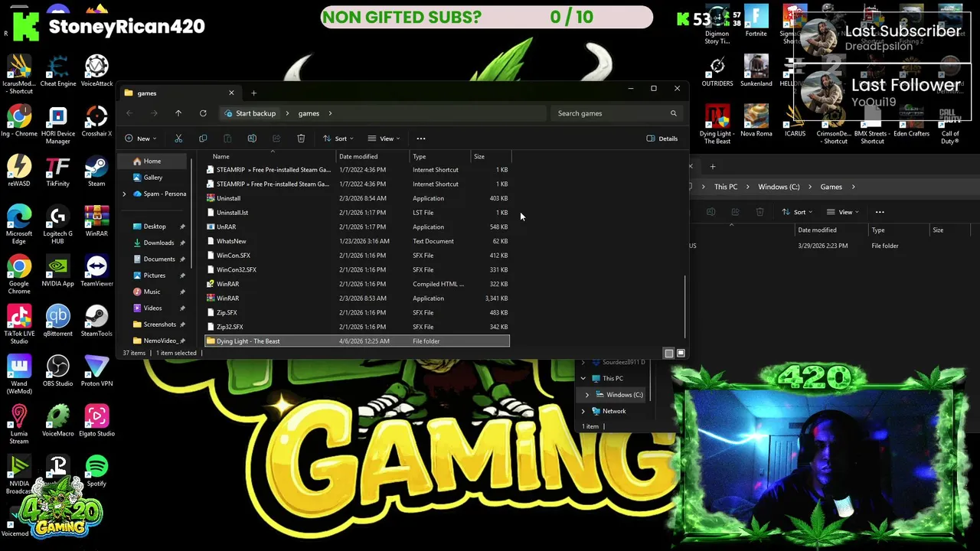Click Windows (C:) breadcrumb in background window
Image resolution: width=980 pixels, height=551 pixels.
[779, 187]
